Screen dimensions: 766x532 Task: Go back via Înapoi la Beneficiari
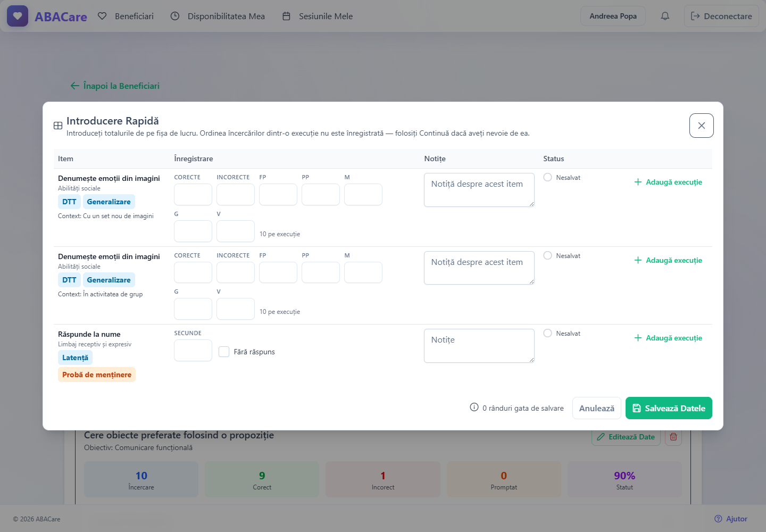(115, 86)
